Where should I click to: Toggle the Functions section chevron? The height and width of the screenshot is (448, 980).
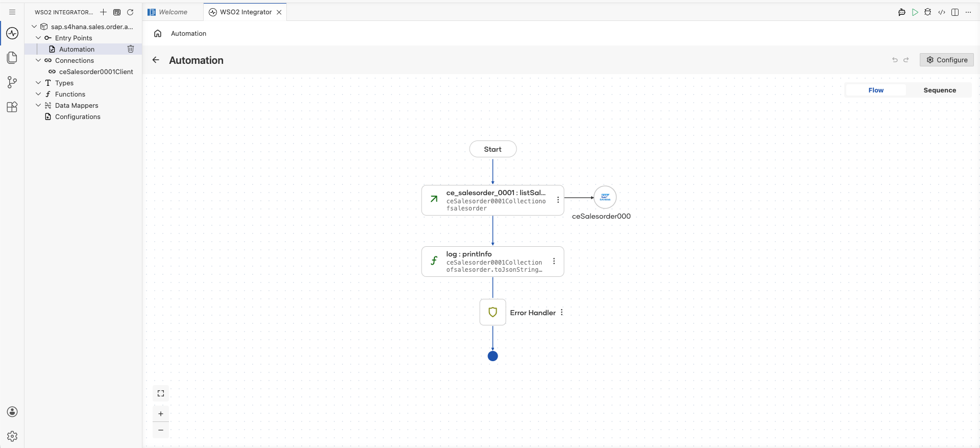coord(38,94)
